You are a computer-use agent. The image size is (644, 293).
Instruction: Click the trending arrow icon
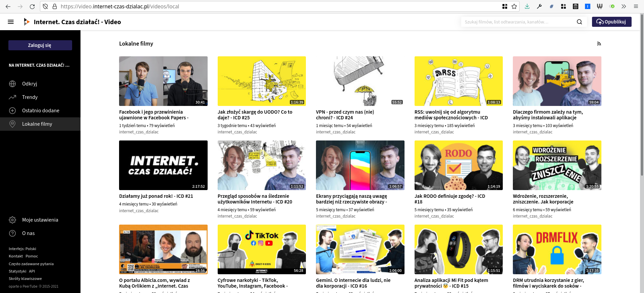coord(12,97)
